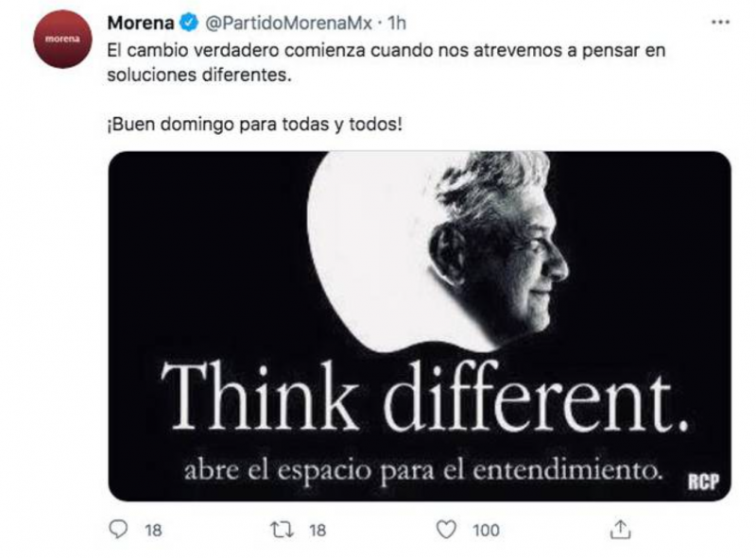Open the tweet via 1h timestamp
The image size is (756, 558).
coord(397,23)
